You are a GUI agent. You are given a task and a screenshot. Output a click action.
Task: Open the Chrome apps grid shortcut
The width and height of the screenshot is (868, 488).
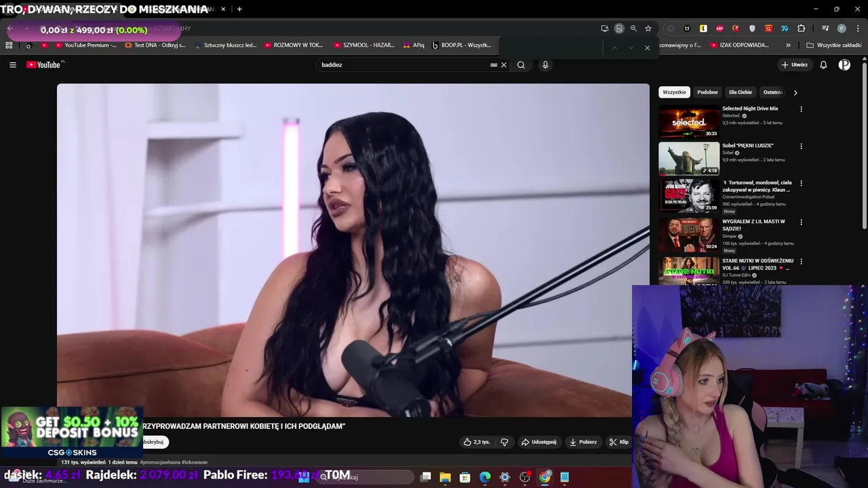(x=9, y=45)
